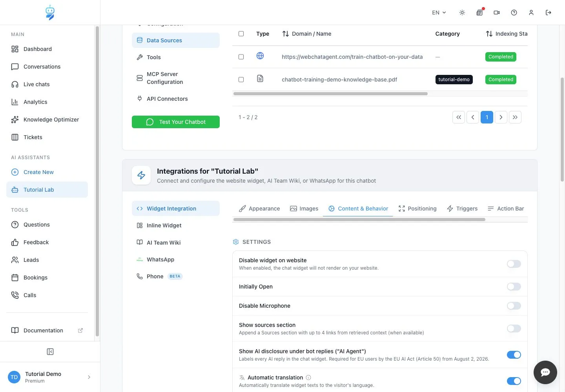Viewport: 565px width, 392px height.
Task: Open the news notifications icon
Action: [x=479, y=13]
